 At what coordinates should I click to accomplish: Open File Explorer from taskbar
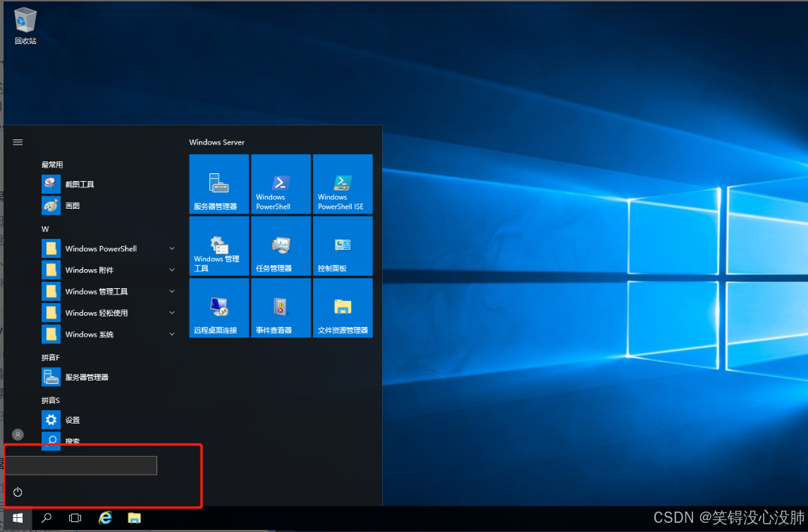tap(135, 518)
